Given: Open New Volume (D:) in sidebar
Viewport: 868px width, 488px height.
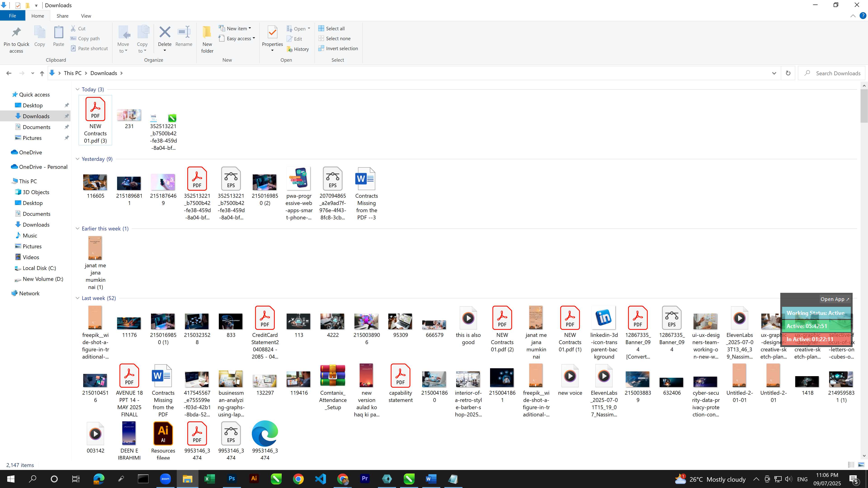Looking at the screenshot, I should point(43,279).
